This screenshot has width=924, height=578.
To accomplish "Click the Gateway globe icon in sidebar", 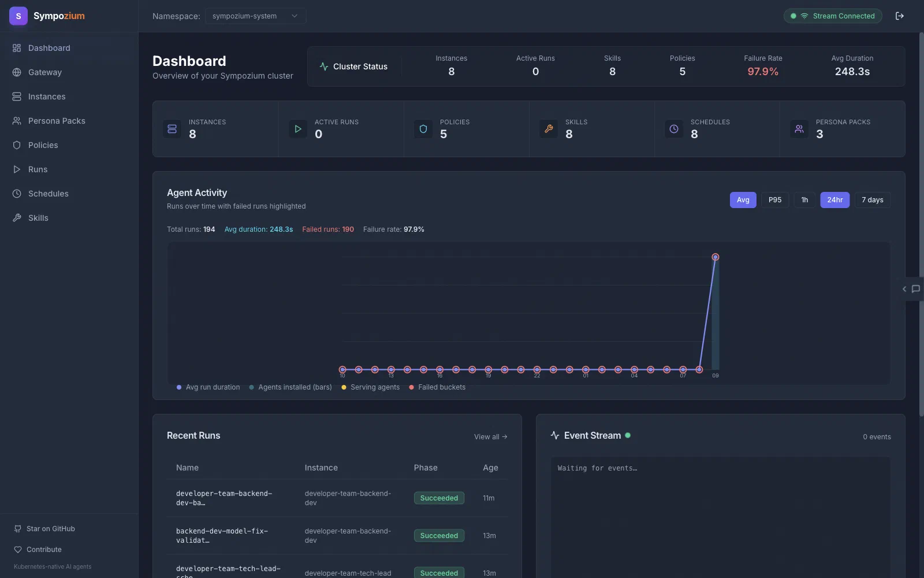I will click(17, 72).
